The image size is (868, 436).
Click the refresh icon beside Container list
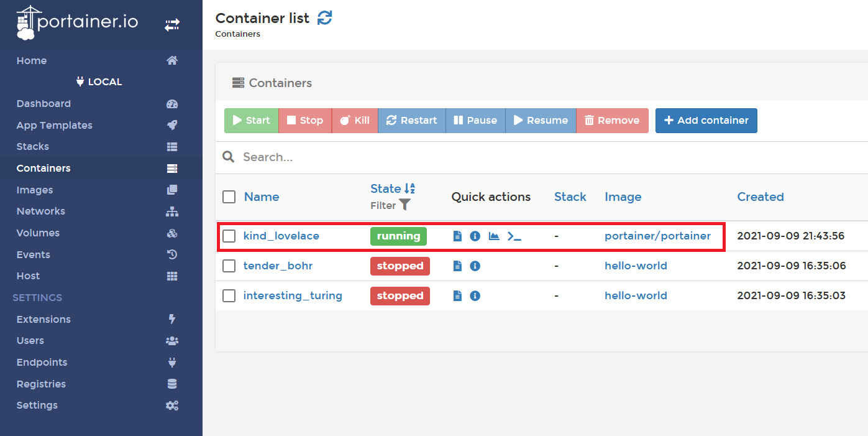(324, 18)
